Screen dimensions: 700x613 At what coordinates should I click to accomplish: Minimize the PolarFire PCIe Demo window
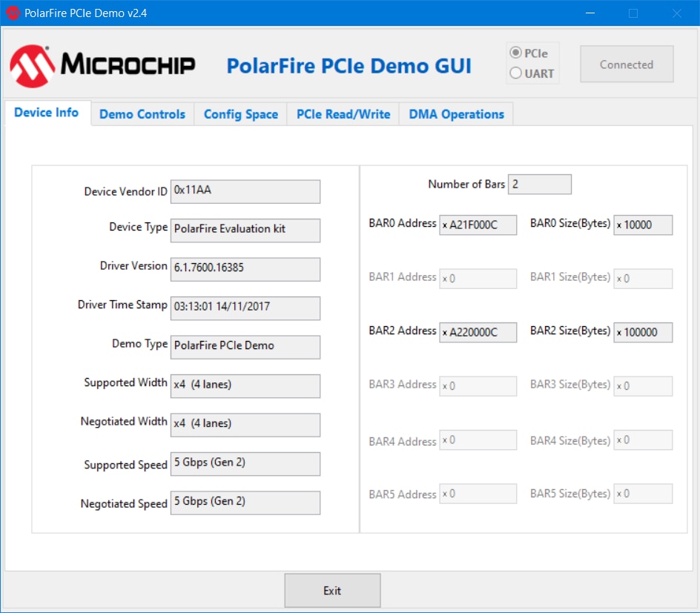pyautogui.click(x=590, y=13)
